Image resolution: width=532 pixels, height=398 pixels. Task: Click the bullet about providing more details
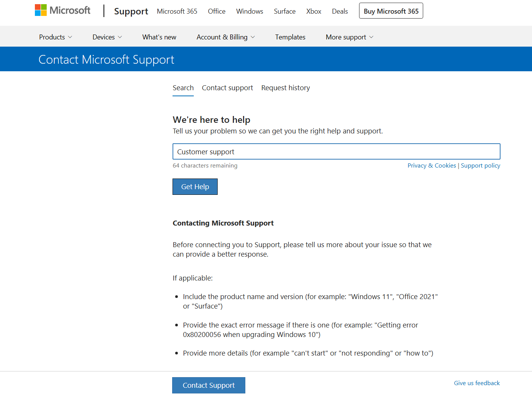[x=308, y=353]
